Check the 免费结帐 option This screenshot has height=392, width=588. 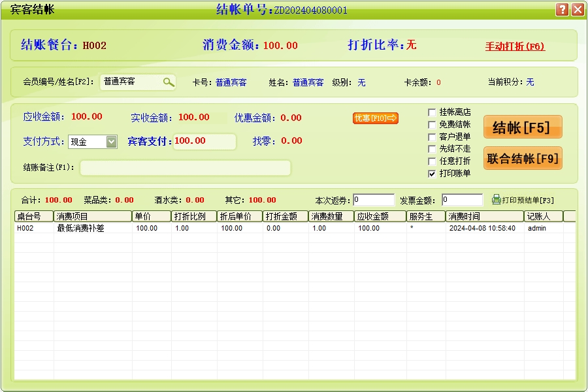pos(432,125)
